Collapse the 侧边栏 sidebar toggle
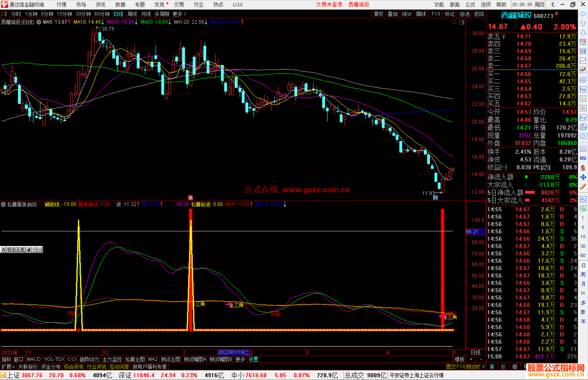 [475, 367]
